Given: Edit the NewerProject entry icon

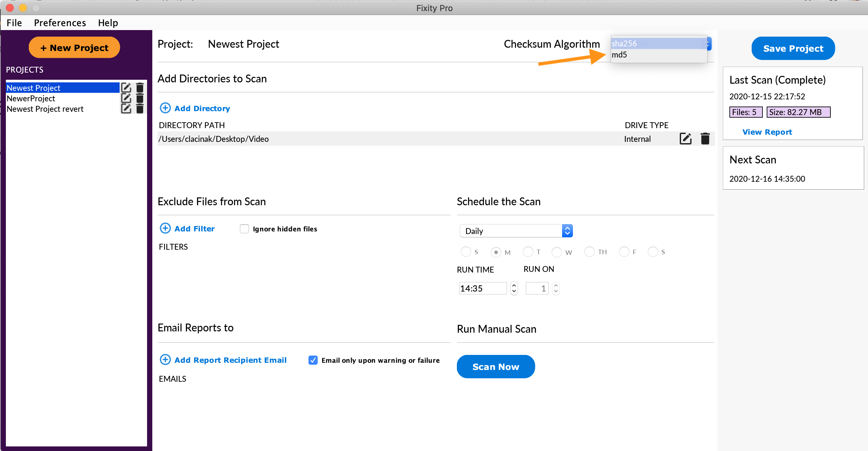Looking at the screenshot, I should tap(126, 98).
